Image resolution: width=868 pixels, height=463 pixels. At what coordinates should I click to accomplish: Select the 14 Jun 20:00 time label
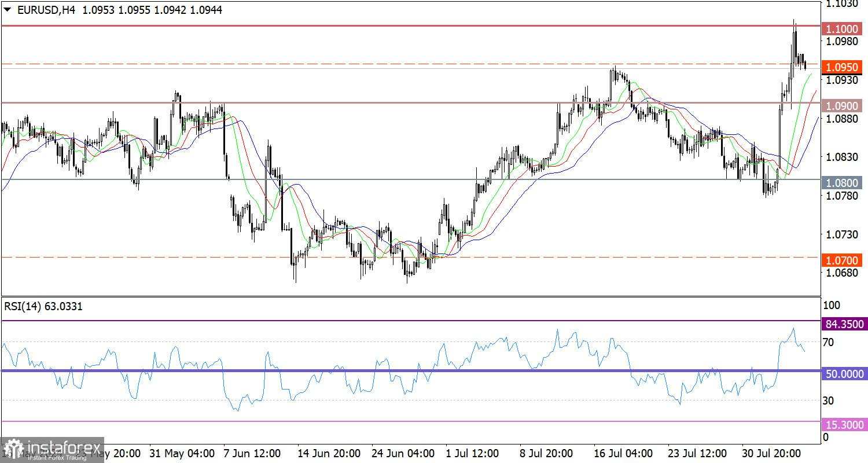(x=329, y=453)
